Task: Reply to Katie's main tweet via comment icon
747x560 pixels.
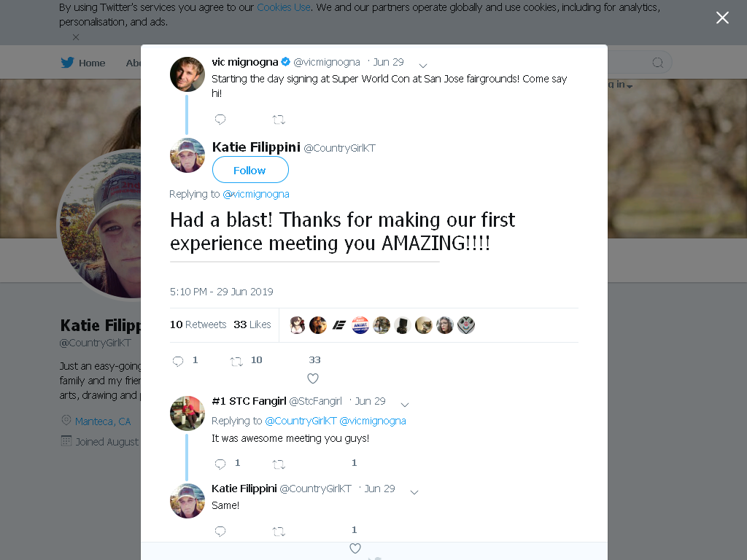Action: click(x=178, y=361)
